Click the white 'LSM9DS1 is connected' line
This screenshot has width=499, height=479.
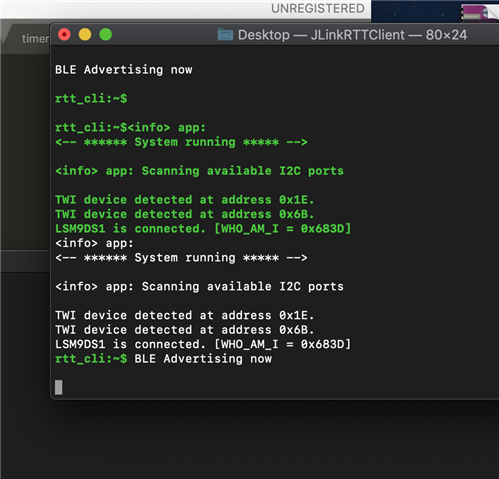[203, 344]
